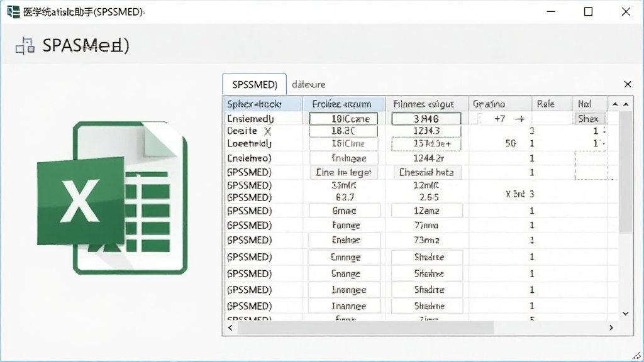Click the arrow icon next to +7
Image resolution: width=644 pixels, height=362 pixels.
[x=519, y=119]
